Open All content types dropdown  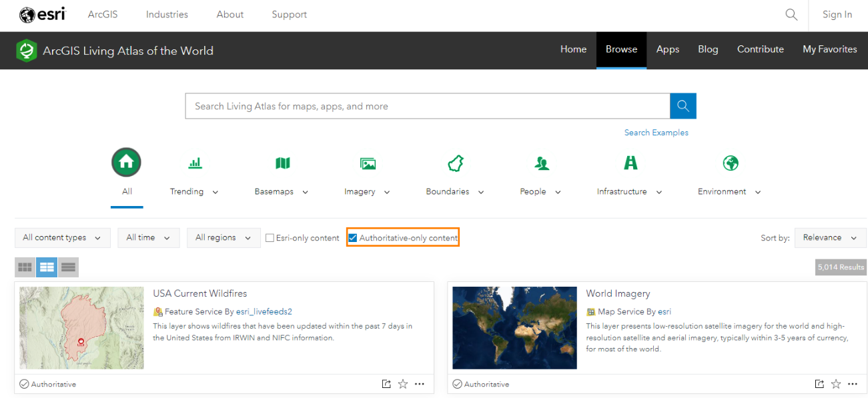[63, 238]
